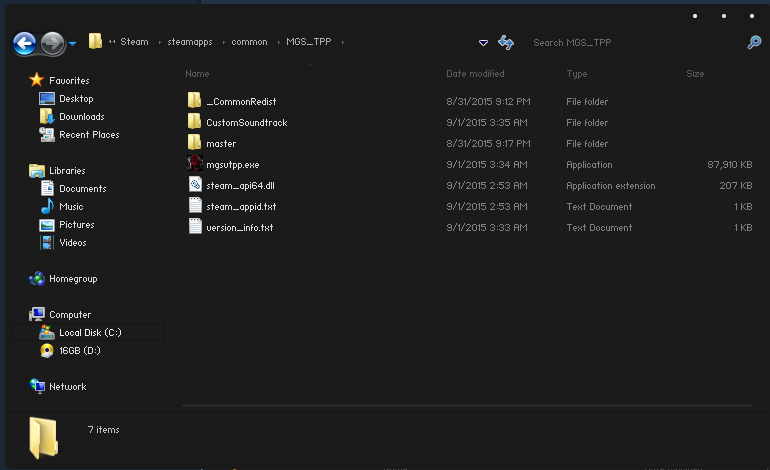This screenshot has height=470, width=770.
Task: Click the version_info.txt file name
Action: [x=240, y=228]
